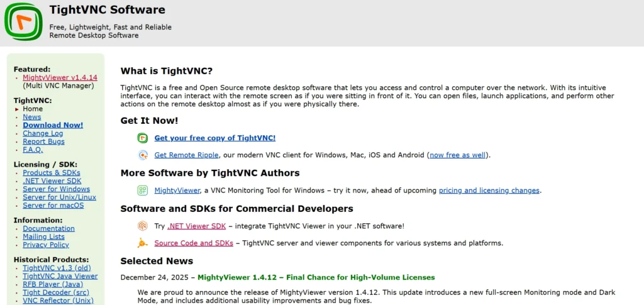Click the 'December 24, 2025' news date
The image size is (644, 305).
[x=156, y=277]
